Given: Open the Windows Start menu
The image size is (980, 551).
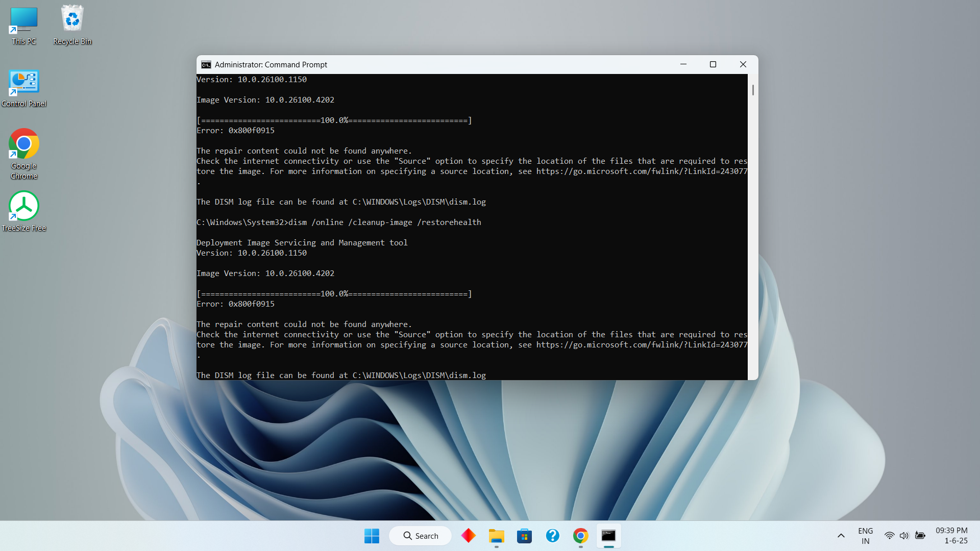Looking at the screenshot, I should pyautogui.click(x=372, y=536).
